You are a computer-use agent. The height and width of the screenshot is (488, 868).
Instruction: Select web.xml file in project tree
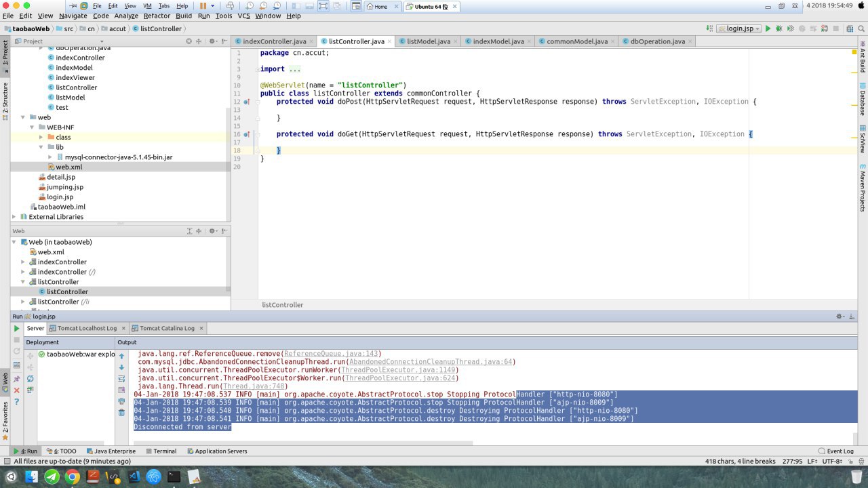click(68, 167)
